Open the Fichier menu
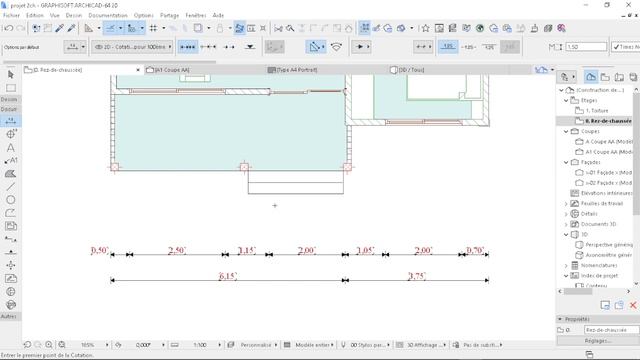The image size is (640, 360). [11, 15]
